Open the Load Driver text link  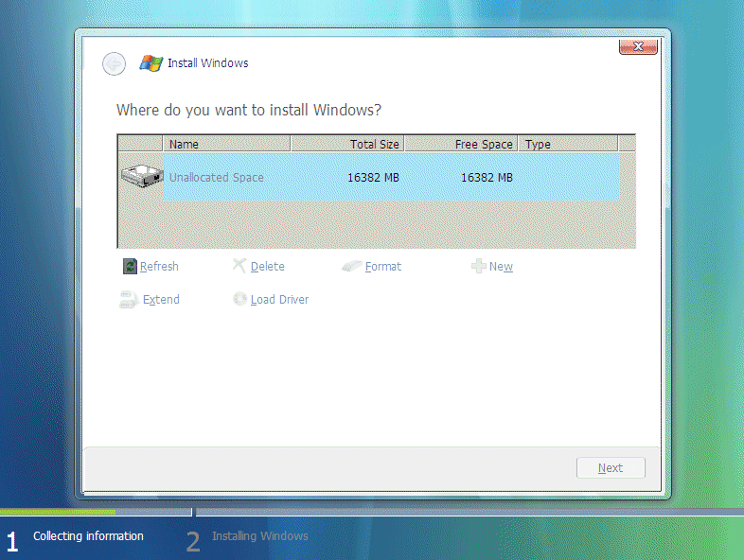point(279,300)
